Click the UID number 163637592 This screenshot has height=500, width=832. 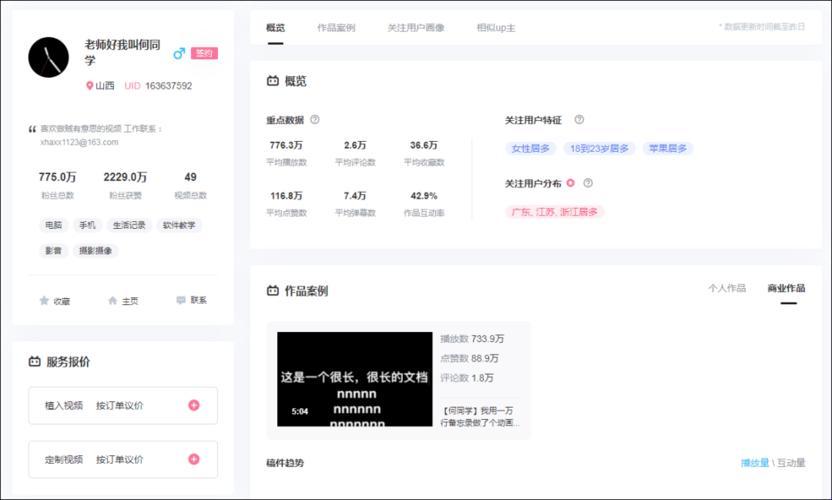click(x=169, y=85)
